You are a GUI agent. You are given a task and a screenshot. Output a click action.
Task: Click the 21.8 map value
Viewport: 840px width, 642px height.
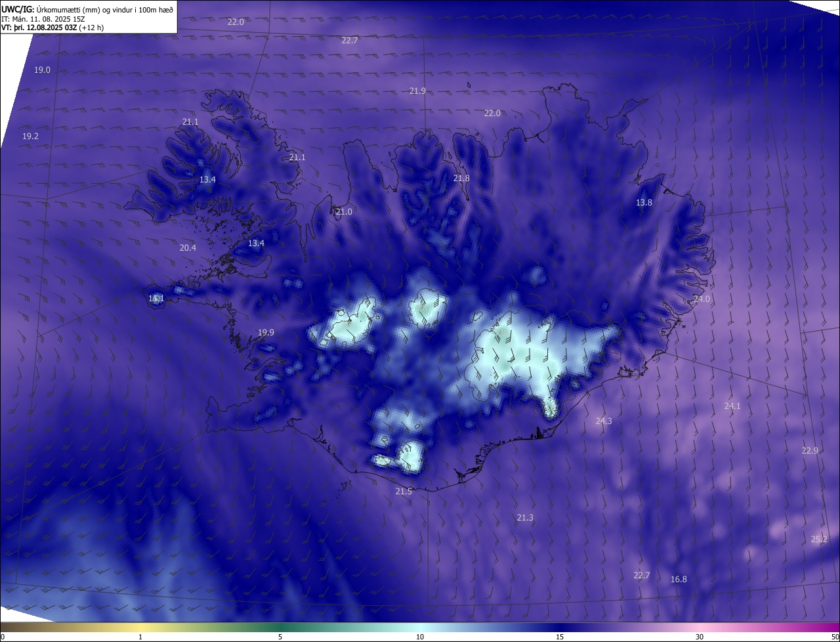pos(461,178)
